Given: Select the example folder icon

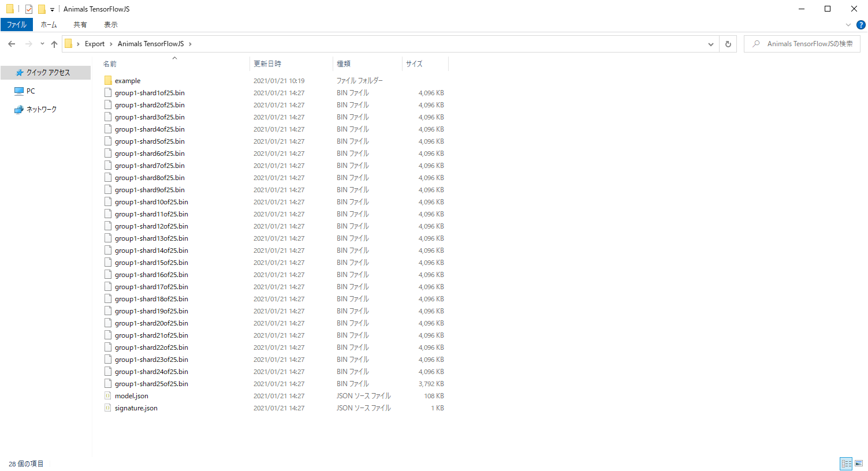Looking at the screenshot, I should (108, 81).
